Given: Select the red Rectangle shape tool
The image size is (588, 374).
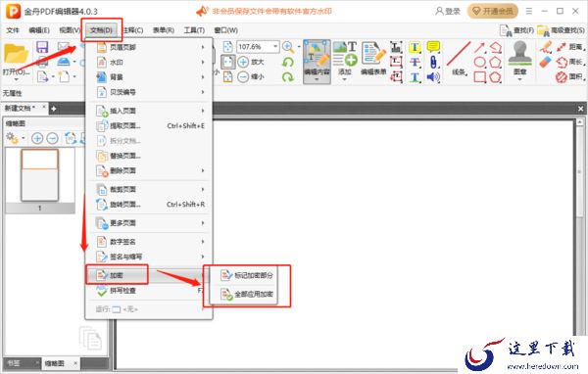Looking at the screenshot, I should click(479, 77).
